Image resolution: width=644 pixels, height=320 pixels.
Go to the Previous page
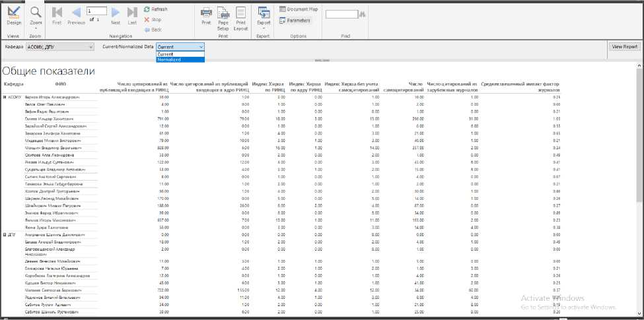[x=76, y=16]
